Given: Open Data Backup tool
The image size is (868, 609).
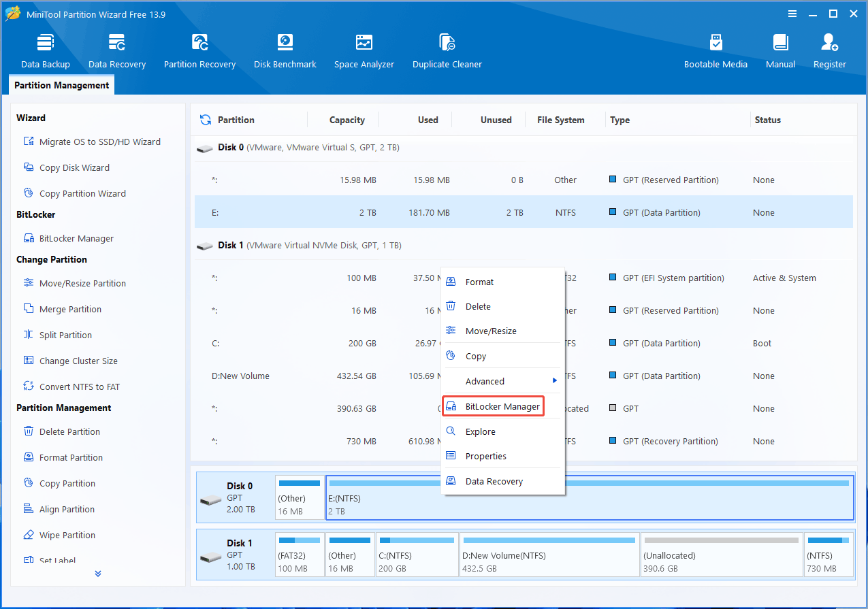Looking at the screenshot, I should (x=45, y=51).
